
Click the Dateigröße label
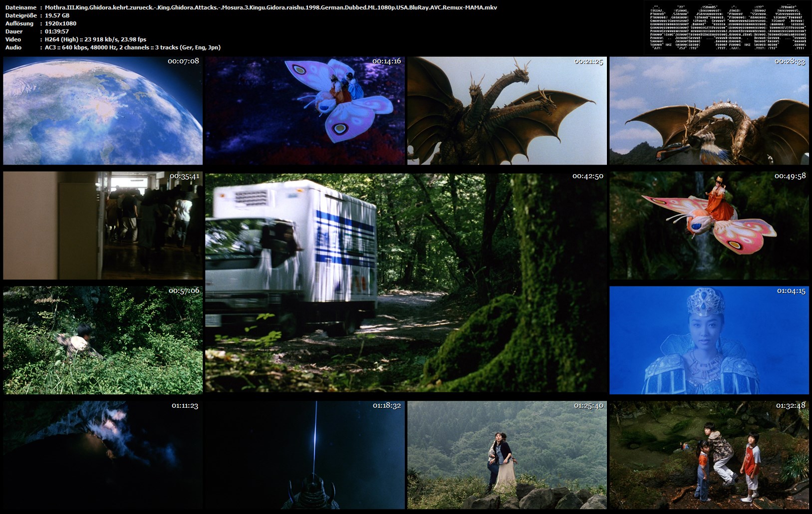21,15
